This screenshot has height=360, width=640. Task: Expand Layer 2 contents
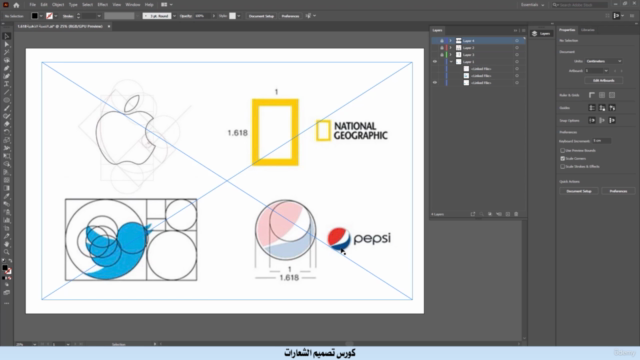tap(451, 48)
